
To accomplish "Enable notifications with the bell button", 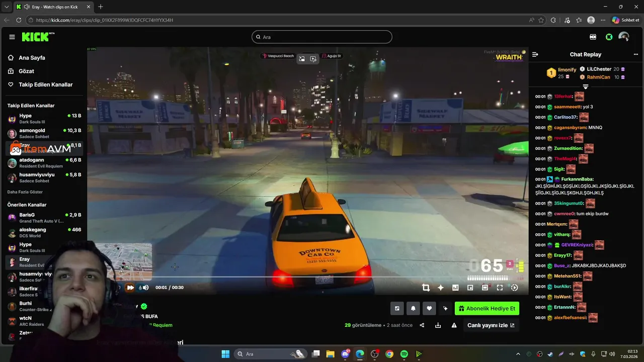I will tap(413, 309).
